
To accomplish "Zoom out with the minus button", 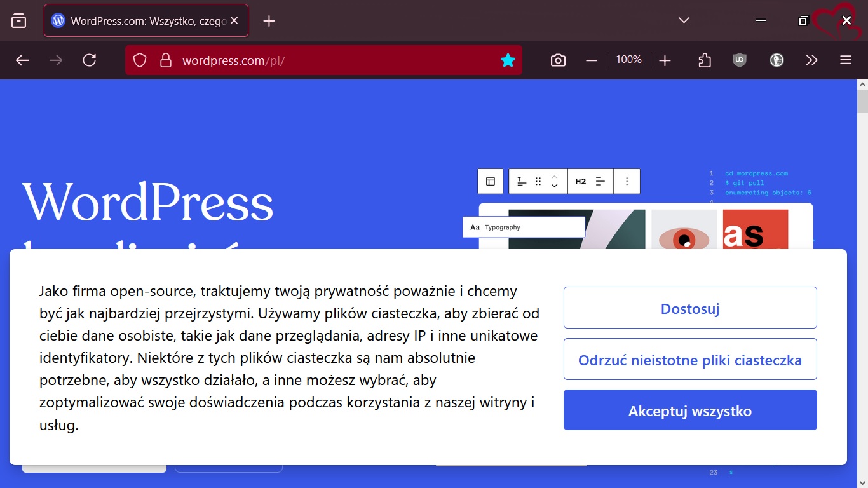I will pos(592,60).
